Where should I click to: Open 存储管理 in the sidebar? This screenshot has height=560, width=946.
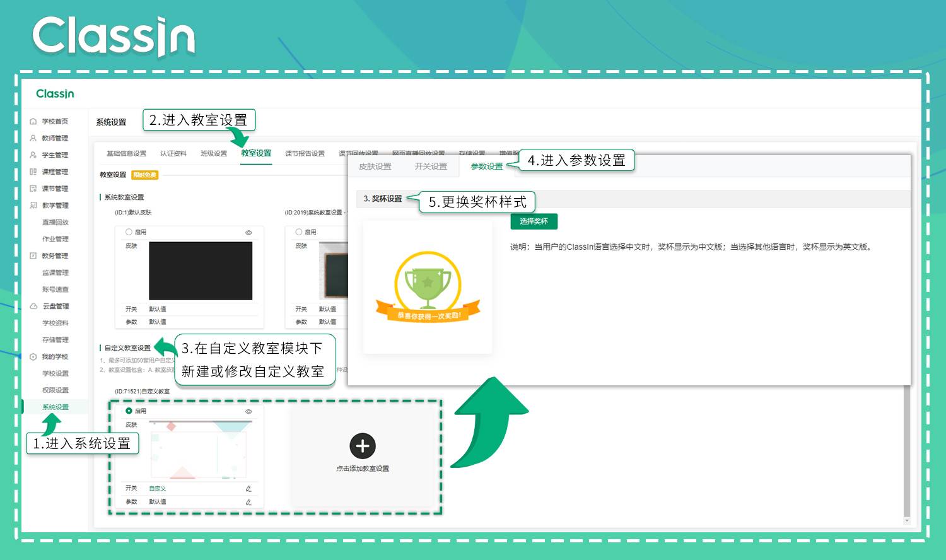click(x=55, y=340)
